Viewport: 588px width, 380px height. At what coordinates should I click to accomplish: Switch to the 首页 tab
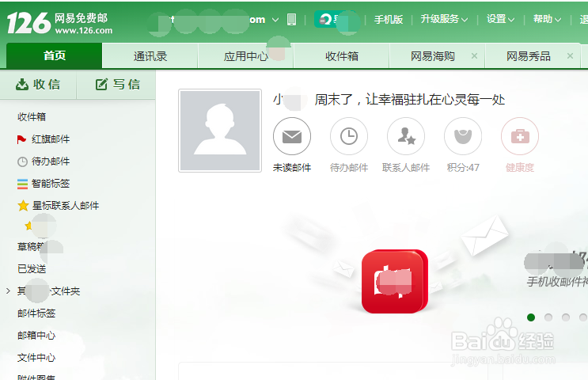55,55
